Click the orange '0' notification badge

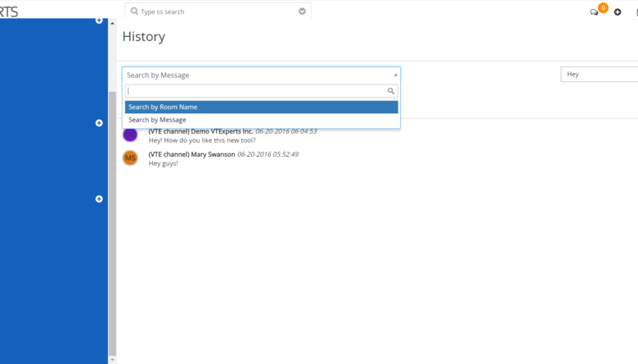(603, 8)
